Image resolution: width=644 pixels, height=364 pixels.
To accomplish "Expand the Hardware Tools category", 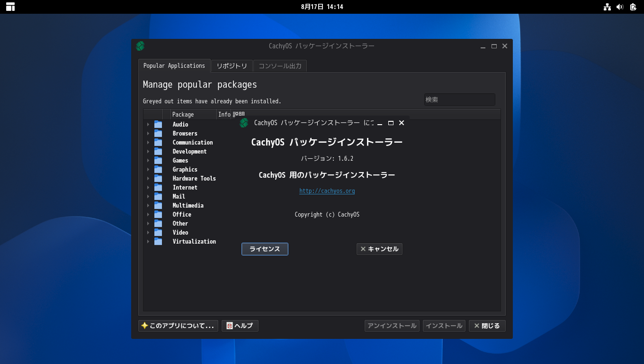I will click(x=148, y=178).
